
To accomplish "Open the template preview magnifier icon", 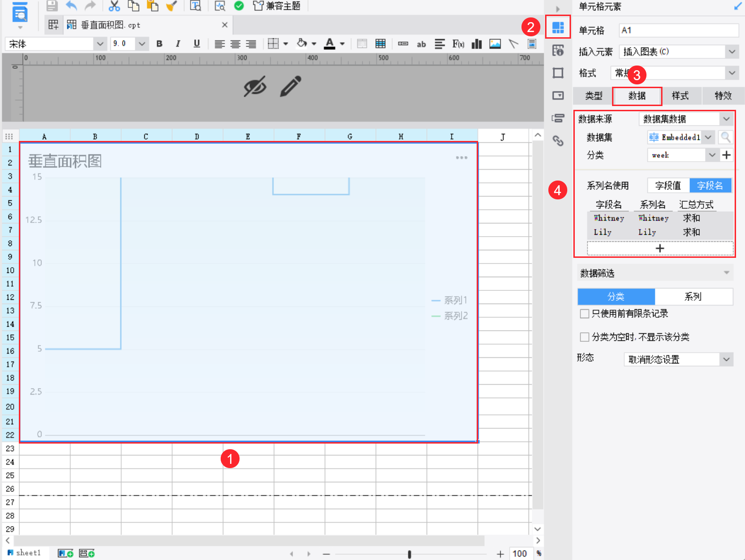I will [220, 6].
